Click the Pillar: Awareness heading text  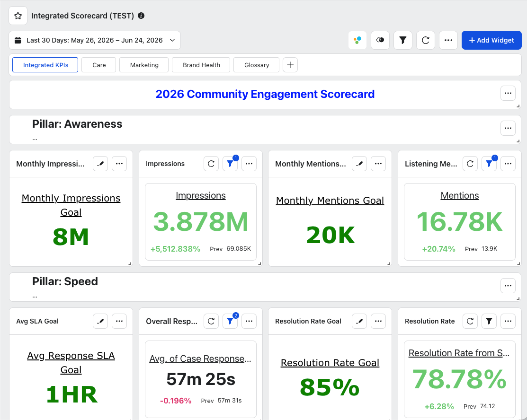(x=77, y=124)
